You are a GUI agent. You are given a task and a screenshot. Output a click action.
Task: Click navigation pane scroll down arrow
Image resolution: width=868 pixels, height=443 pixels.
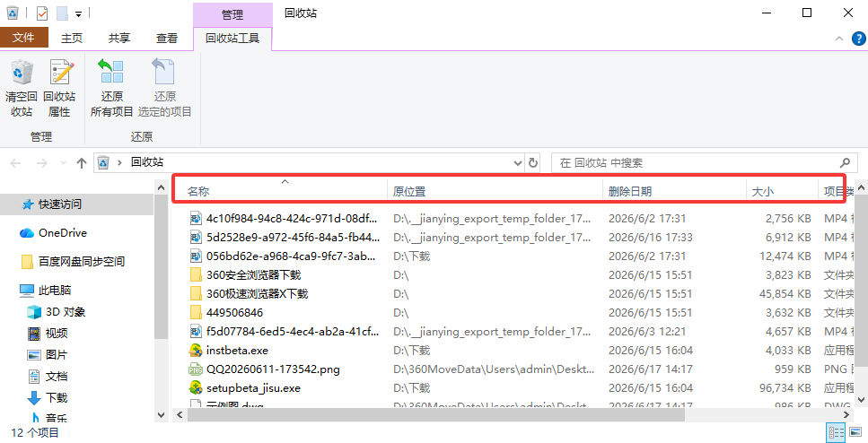[x=161, y=415]
